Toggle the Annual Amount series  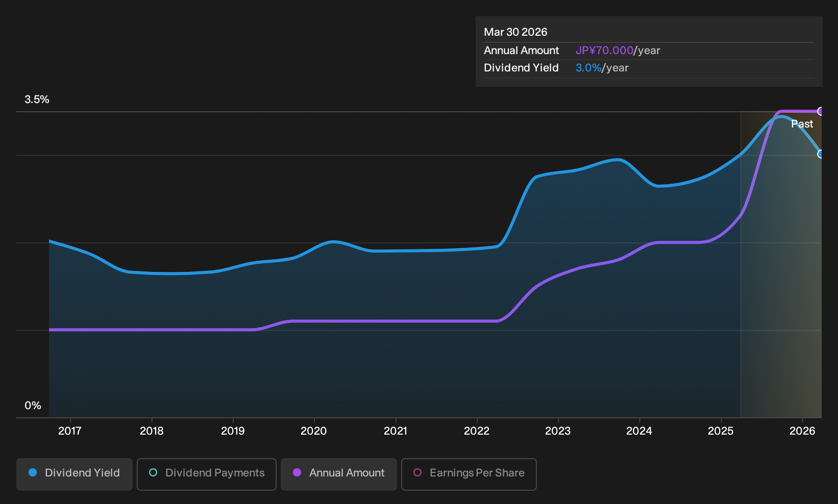339,474
